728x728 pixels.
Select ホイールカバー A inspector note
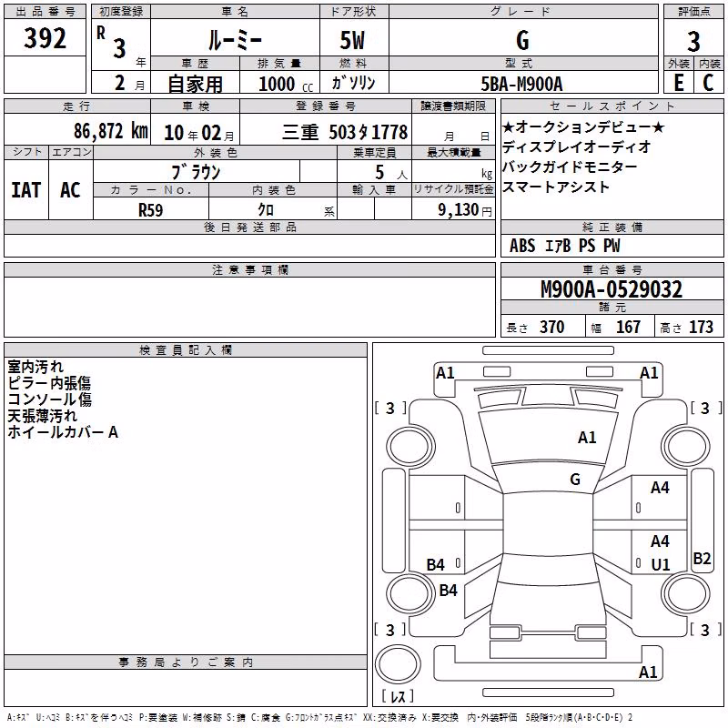click(63, 432)
